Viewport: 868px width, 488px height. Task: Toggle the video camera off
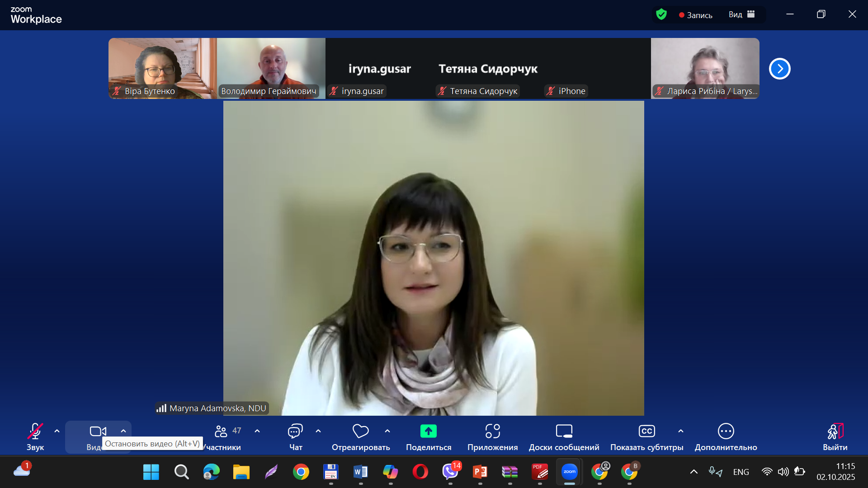tap(98, 432)
